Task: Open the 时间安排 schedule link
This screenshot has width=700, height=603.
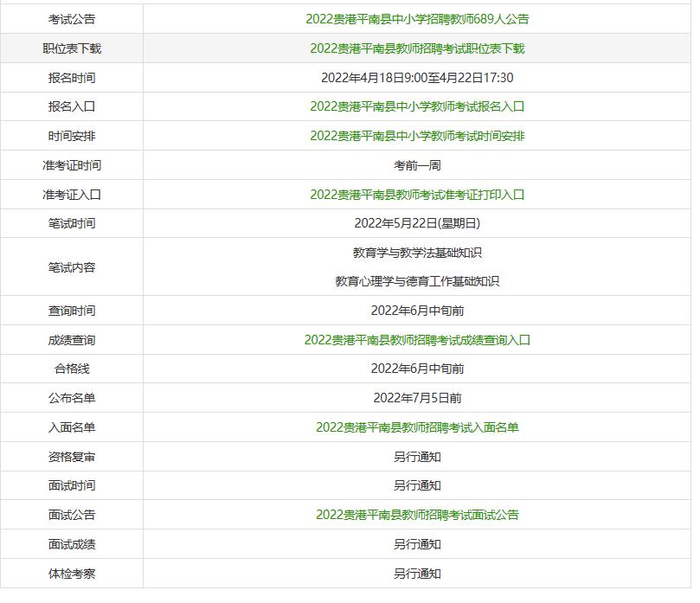Action: [419, 136]
